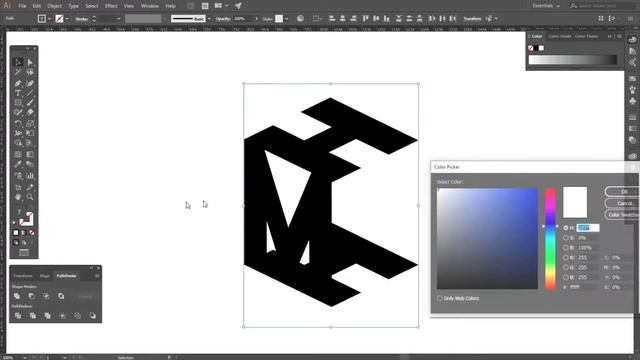Click the H value input field
Image resolution: width=640 pixels, height=360 pixels.
pos(588,228)
